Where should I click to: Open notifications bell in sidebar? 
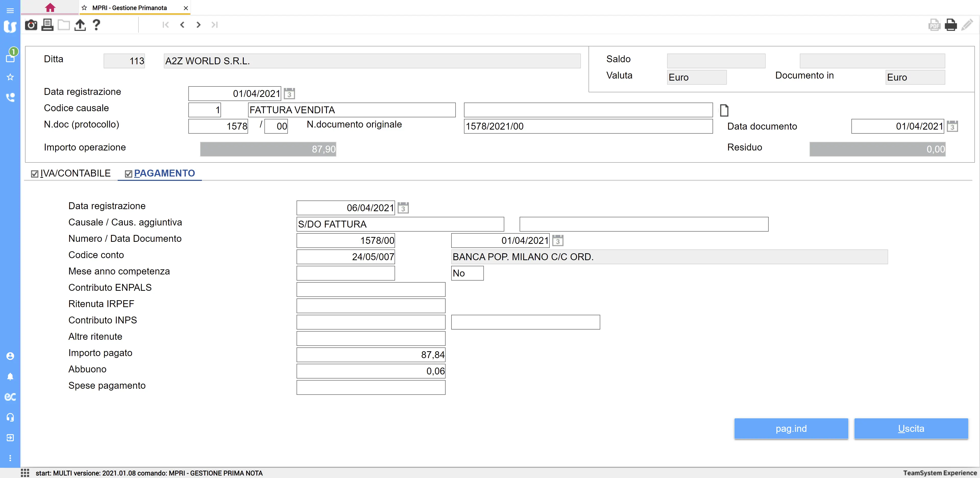[x=10, y=376]
